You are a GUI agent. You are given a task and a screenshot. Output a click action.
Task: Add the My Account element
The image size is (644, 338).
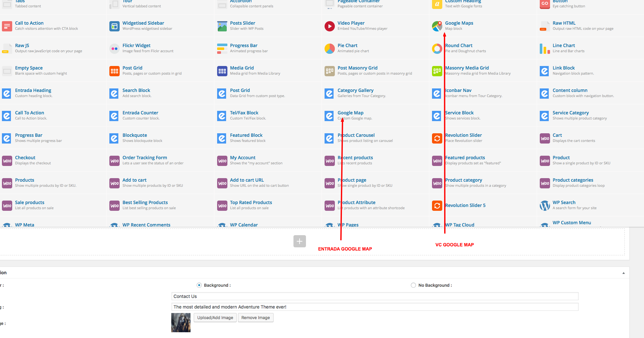268,160
